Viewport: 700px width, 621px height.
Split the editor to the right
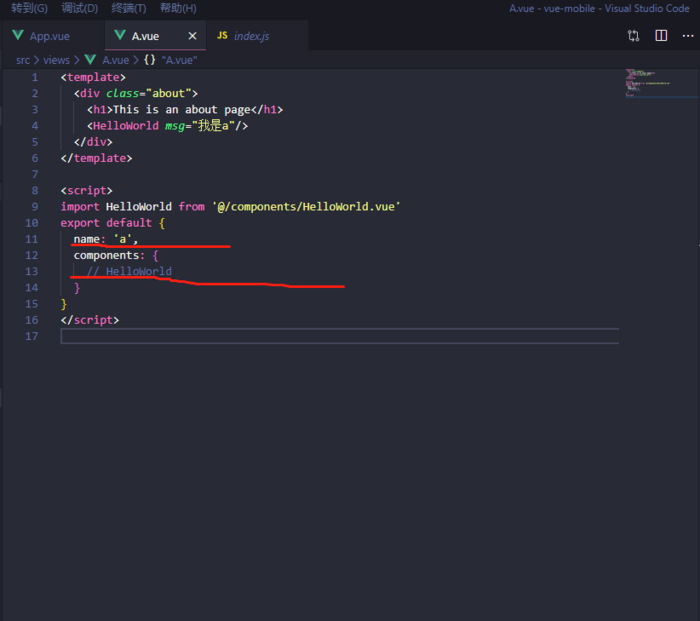[x=661, y=36]
